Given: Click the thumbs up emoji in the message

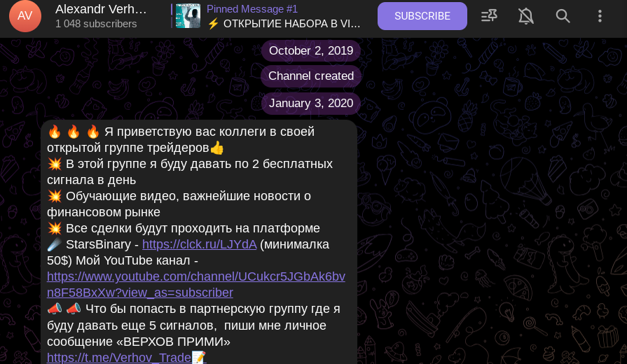Looking at the screenshot, I should click(216, 148).
